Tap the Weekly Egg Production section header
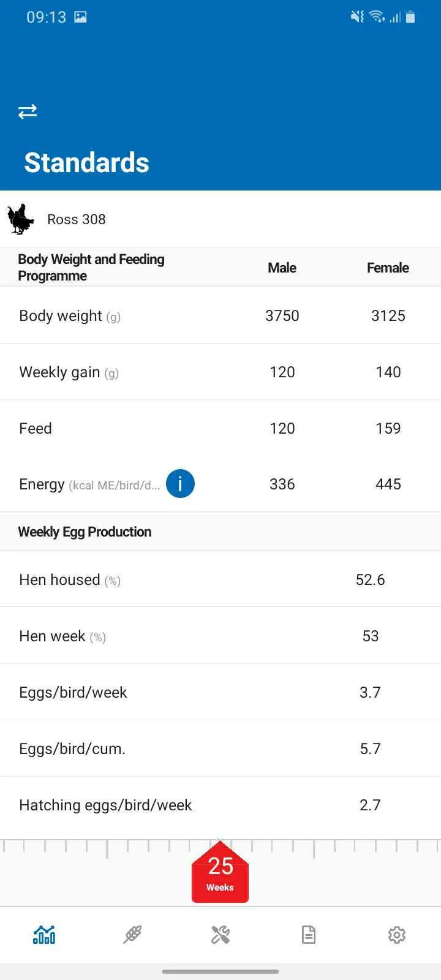 (x=221, y=532)
